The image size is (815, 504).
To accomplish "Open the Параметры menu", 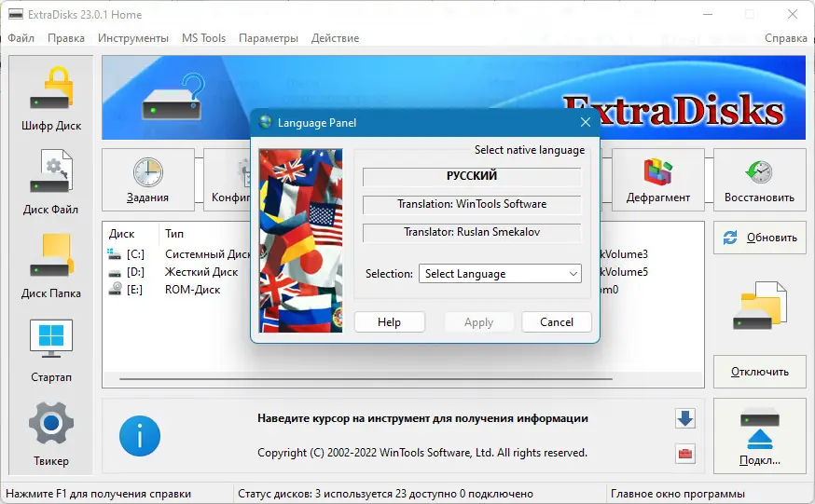I will point(269,38).
